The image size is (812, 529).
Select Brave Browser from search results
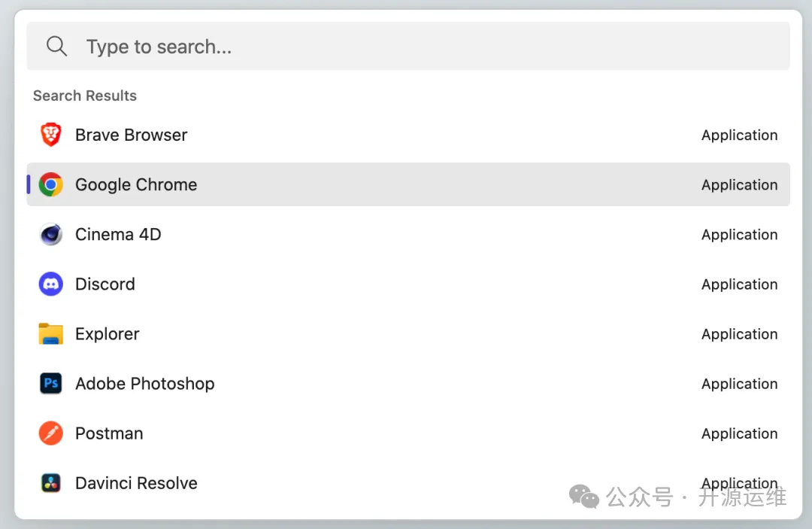[x=132, y=135]
